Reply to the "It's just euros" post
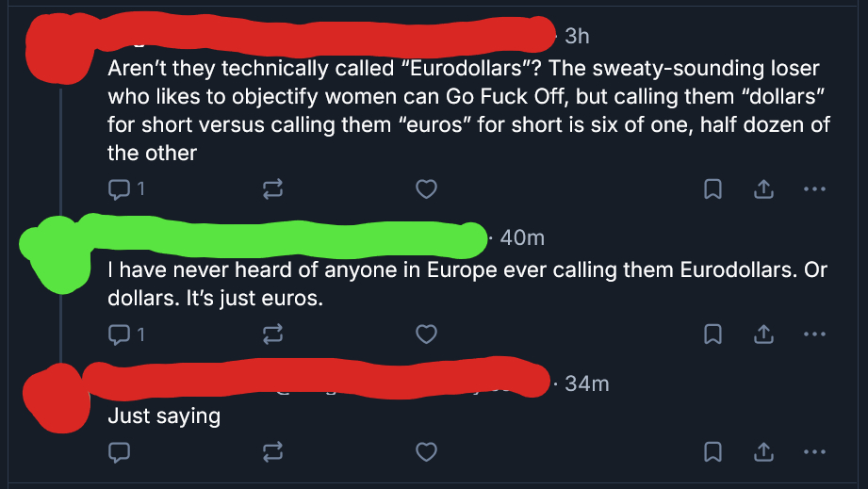 click(119, 334)
